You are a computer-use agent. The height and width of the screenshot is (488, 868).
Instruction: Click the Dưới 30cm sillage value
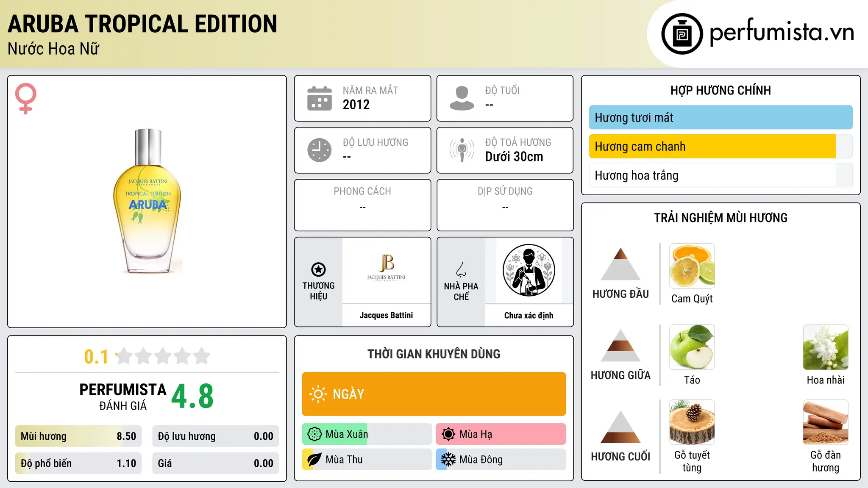514,157
